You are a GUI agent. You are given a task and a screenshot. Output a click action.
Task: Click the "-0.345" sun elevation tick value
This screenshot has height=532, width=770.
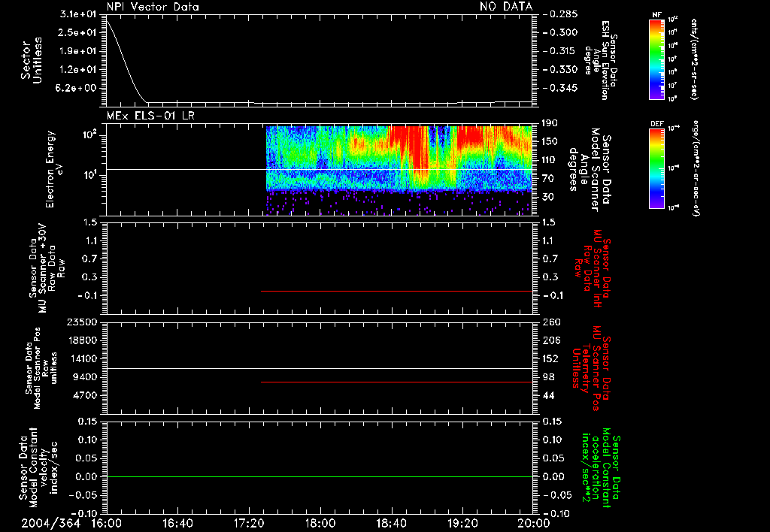559,89
